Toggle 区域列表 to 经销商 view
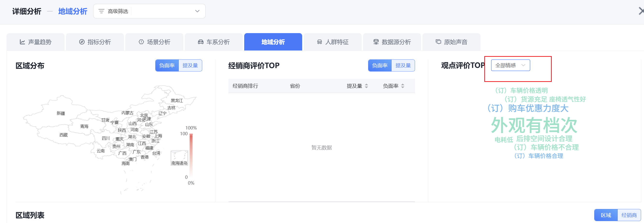The height and width of the screenshot is (223, 644). click(x=629, y=215)
